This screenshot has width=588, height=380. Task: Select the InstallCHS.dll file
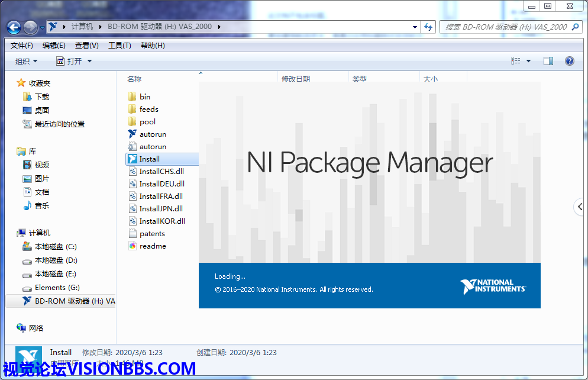click(x=161, y=171)
